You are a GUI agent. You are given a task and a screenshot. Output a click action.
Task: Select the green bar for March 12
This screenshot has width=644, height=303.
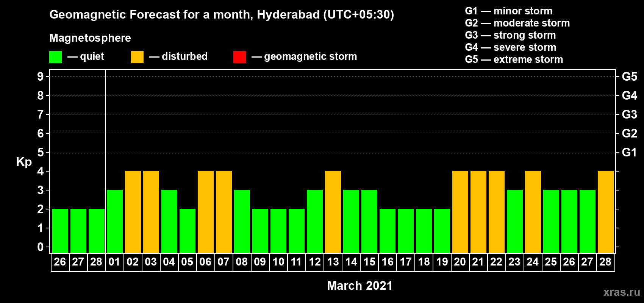[x=315, y=221]
